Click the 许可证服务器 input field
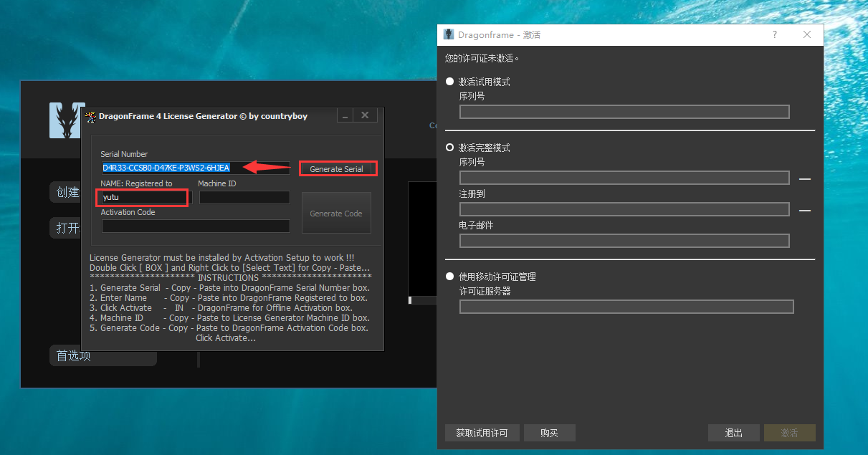 click(626, 307)
